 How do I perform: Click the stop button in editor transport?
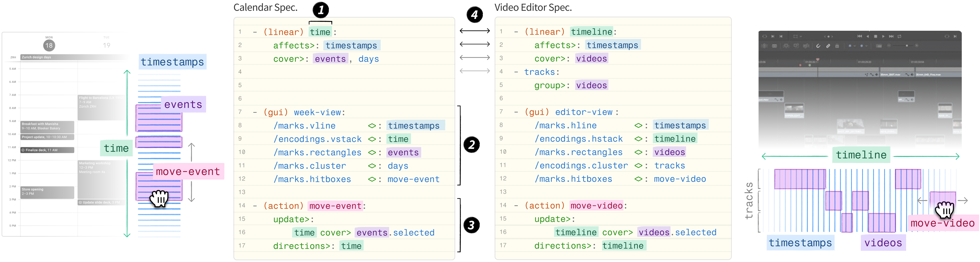pyautogui.click(x=876, y=37)
